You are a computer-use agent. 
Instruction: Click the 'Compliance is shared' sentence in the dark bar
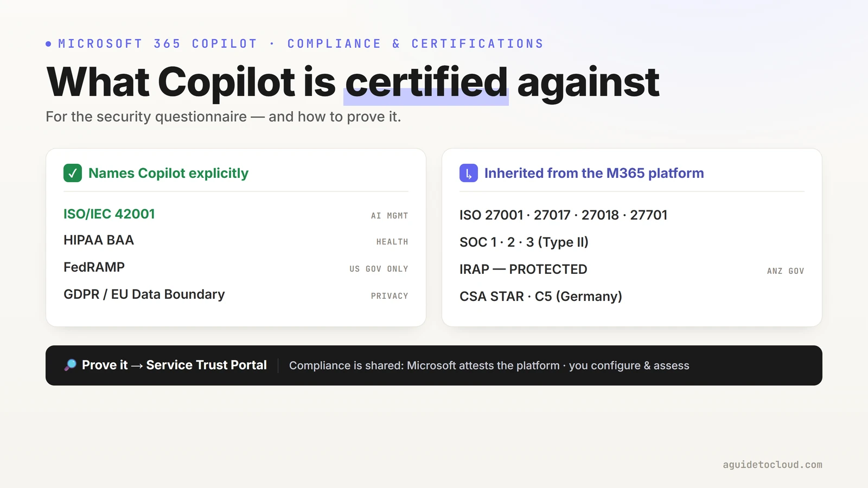489,365
